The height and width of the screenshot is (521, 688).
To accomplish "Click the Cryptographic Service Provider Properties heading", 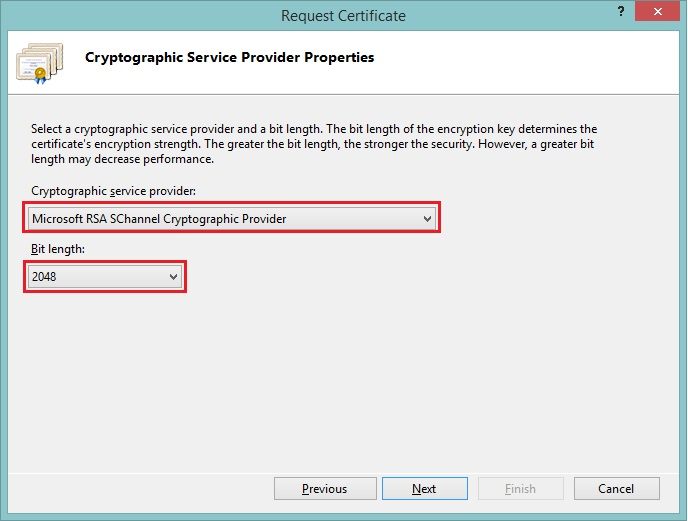I will pyautogui.click(x=230, y=58).
